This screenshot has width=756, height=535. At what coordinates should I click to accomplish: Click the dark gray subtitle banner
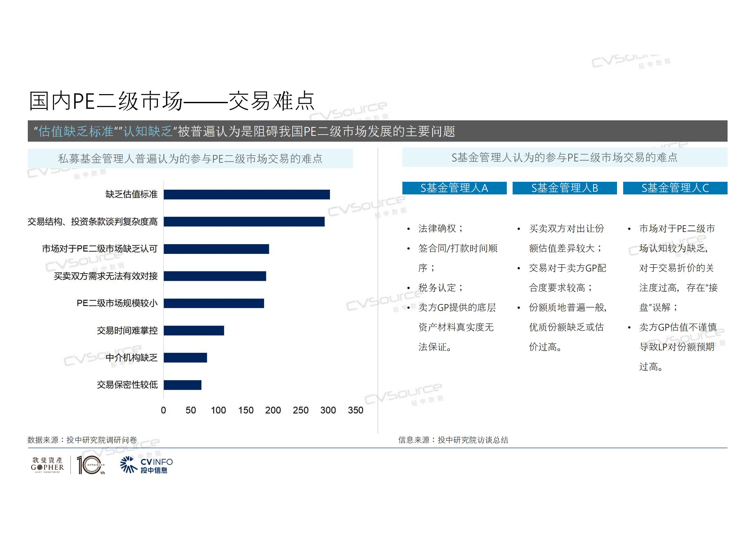click(377, 131)
